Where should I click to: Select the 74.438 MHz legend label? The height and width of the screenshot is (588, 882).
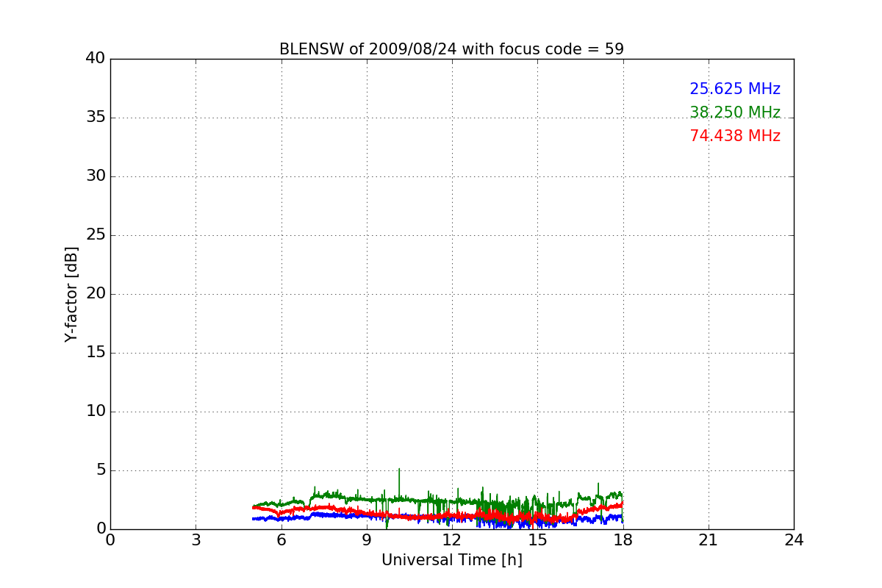click(x=735, y=136)
